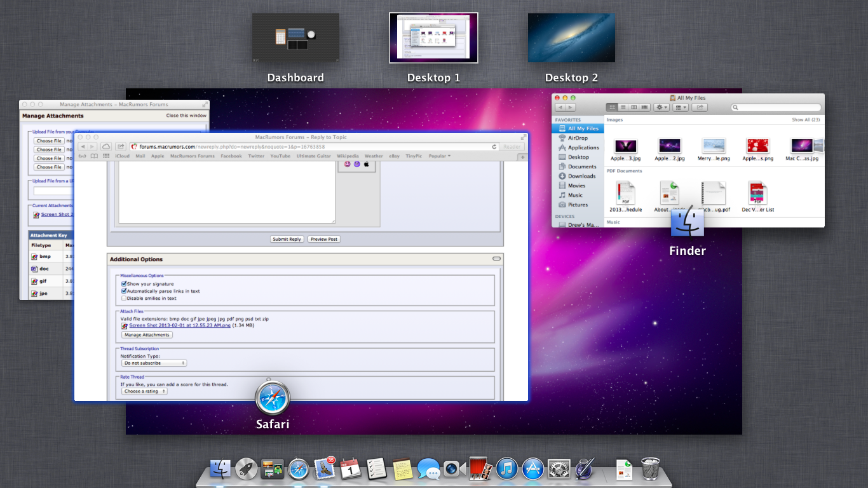Switch to the Desktop 1 space
Image resolution: width=868 pixels, height=488 pixels.
coord(433,38)
